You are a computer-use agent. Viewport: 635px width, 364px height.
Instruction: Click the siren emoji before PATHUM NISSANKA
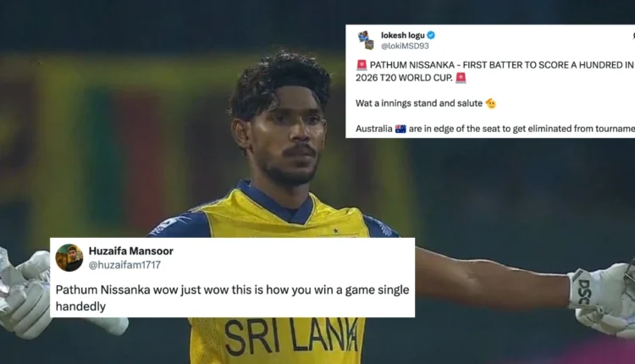(x=362, y=65)
